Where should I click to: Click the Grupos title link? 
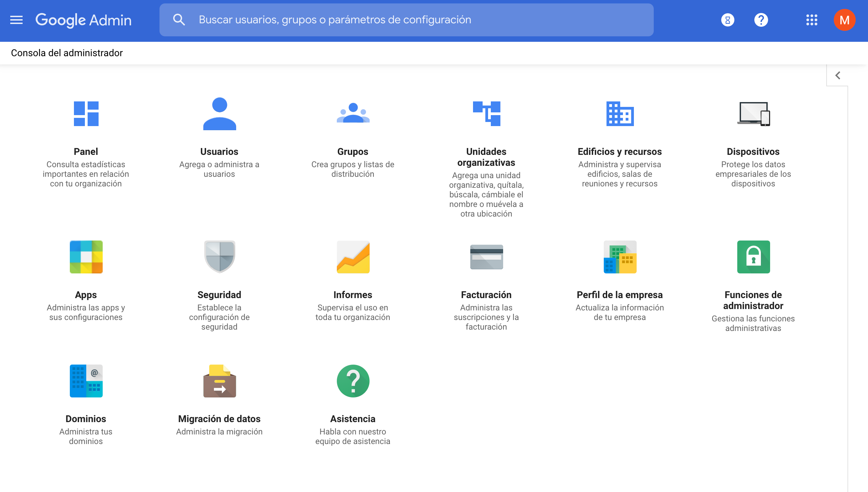click(353, 151)
